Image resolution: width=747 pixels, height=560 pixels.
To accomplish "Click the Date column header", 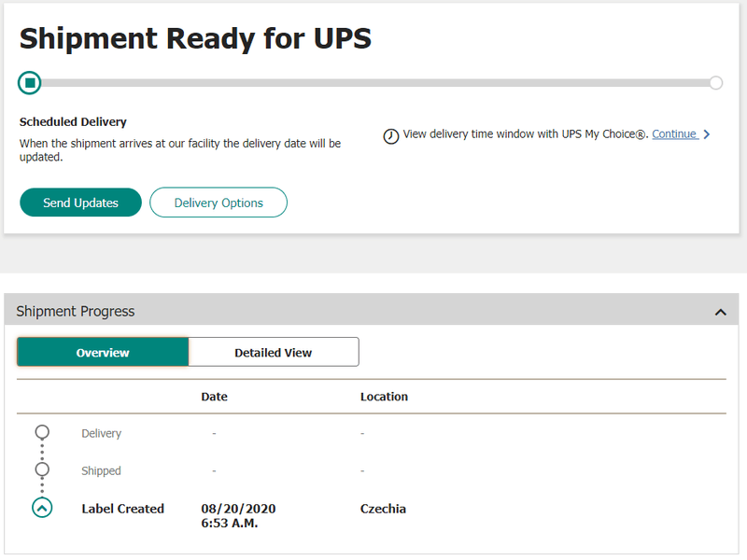I will tap(214, 397).
